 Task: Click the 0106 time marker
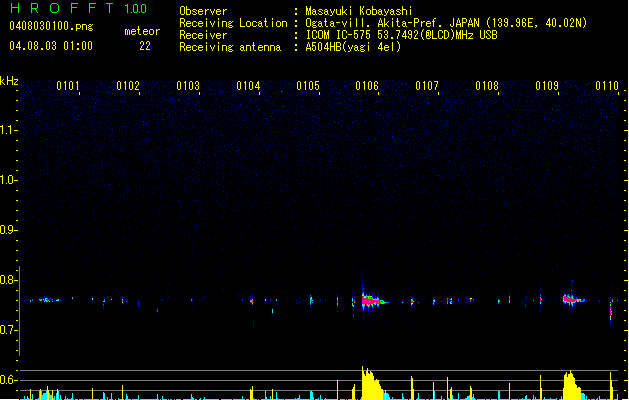tap(367, 86)
